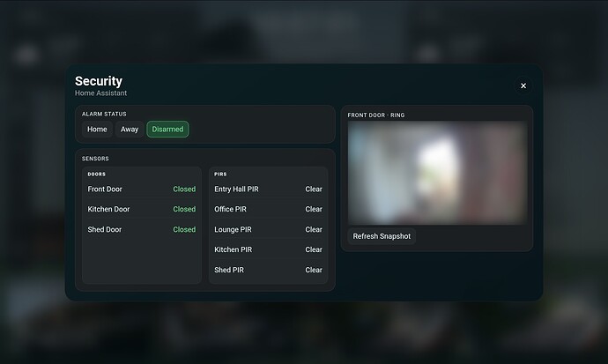This screenshot has height=364, width=608.
Task: Close the Security dialog
Action: tap(523, 85)
